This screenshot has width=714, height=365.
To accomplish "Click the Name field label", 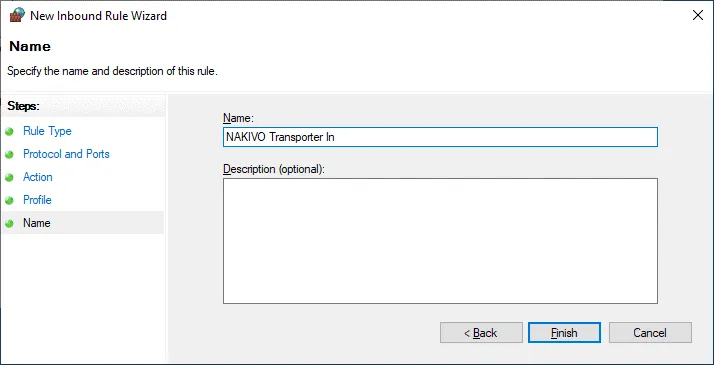I will (238, 118).
